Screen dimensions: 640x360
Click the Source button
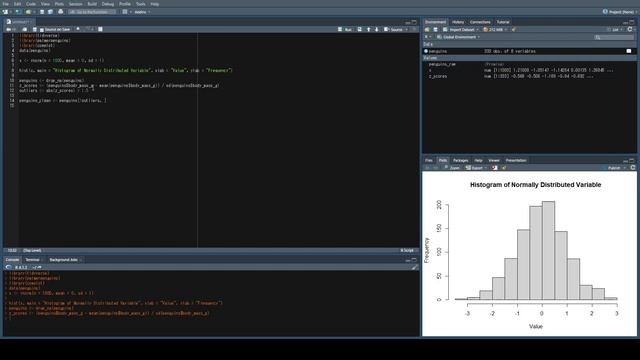point(393,29)
